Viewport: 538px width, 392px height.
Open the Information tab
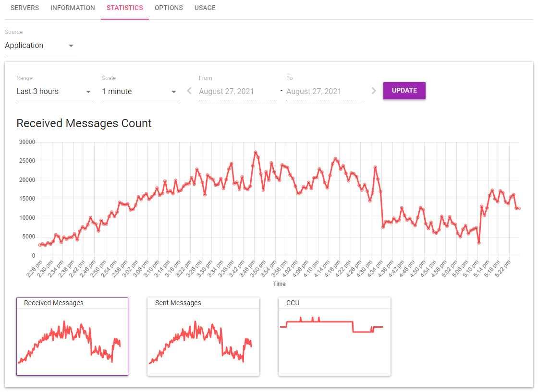pyautogui.click(x=73, y=8)
